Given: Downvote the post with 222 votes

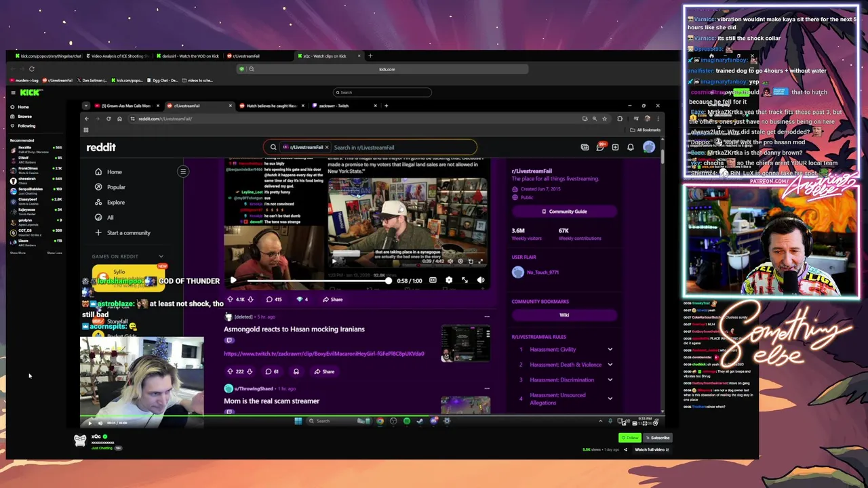Looking at the screenshot, I should [x=250, y=371].
